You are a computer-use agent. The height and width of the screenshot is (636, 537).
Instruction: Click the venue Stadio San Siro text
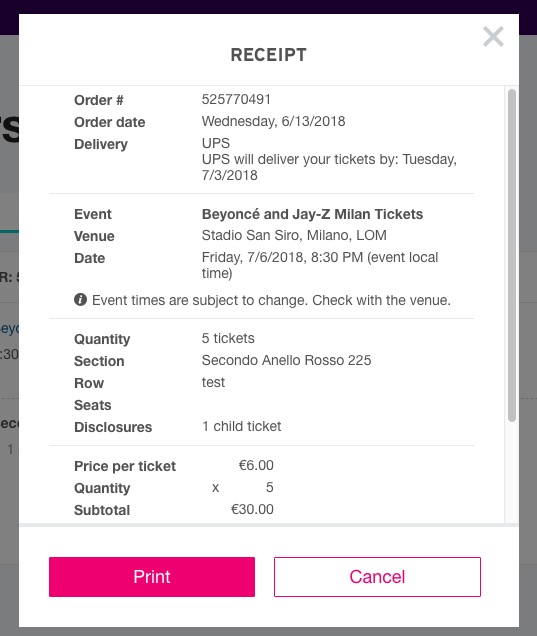pos(294,235)
